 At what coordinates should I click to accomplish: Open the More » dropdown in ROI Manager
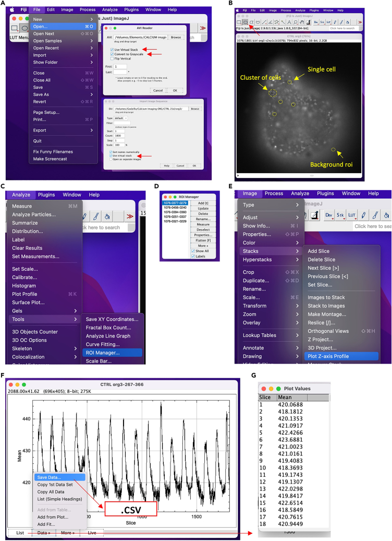tap(203, 246)
